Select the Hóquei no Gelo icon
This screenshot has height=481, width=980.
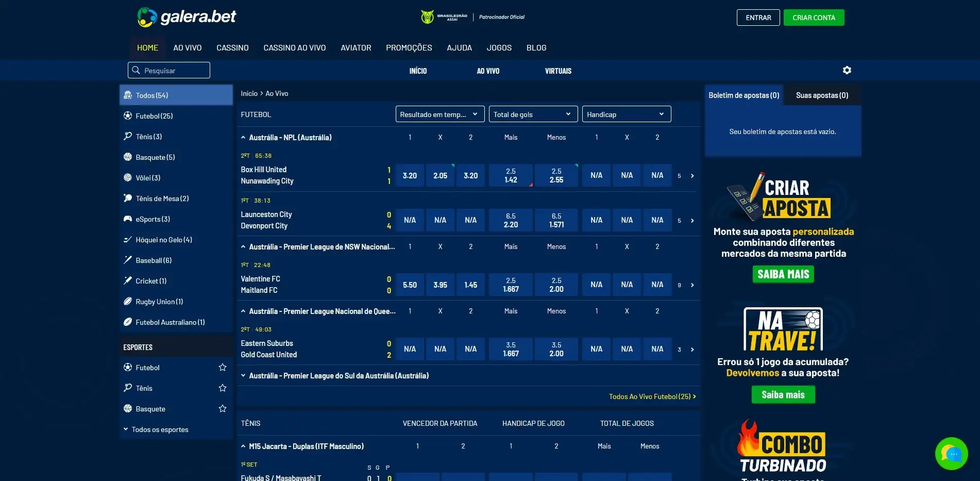point(127,239)
